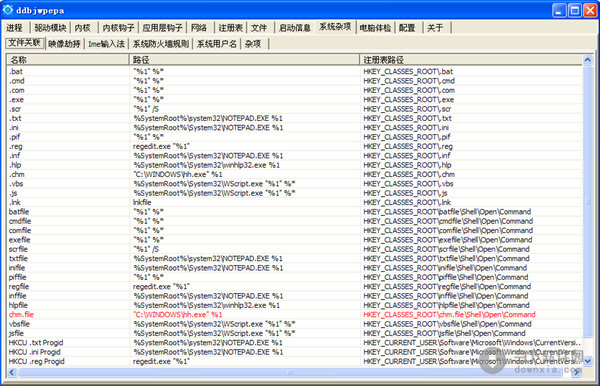Click the app icon in title bar
The height and width of the screenshot is (386, 600).
point(8,10)
